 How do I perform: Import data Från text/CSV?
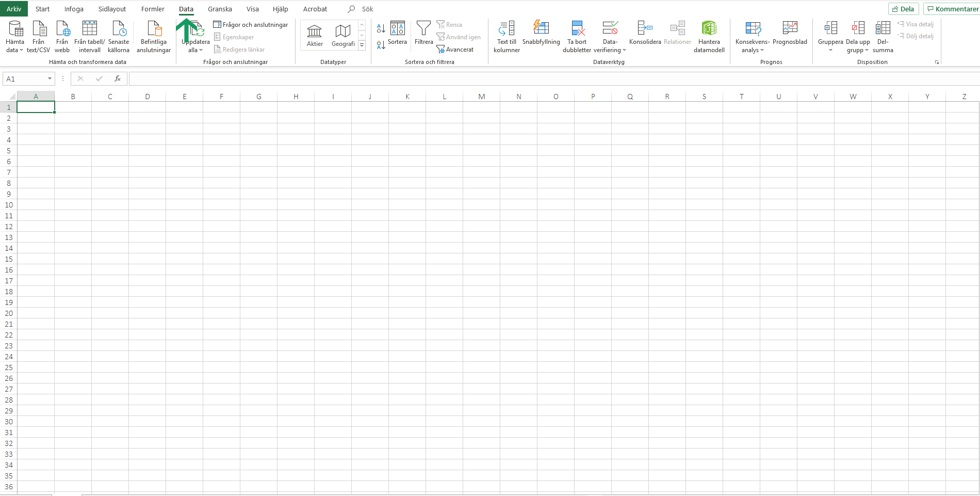coord(38,37)
